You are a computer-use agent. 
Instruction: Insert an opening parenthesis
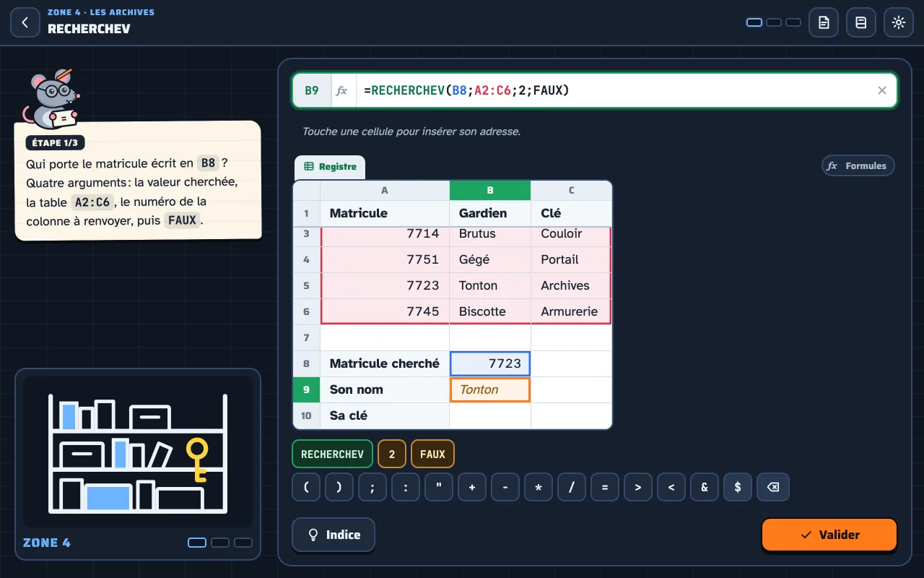tap(306, 487)
